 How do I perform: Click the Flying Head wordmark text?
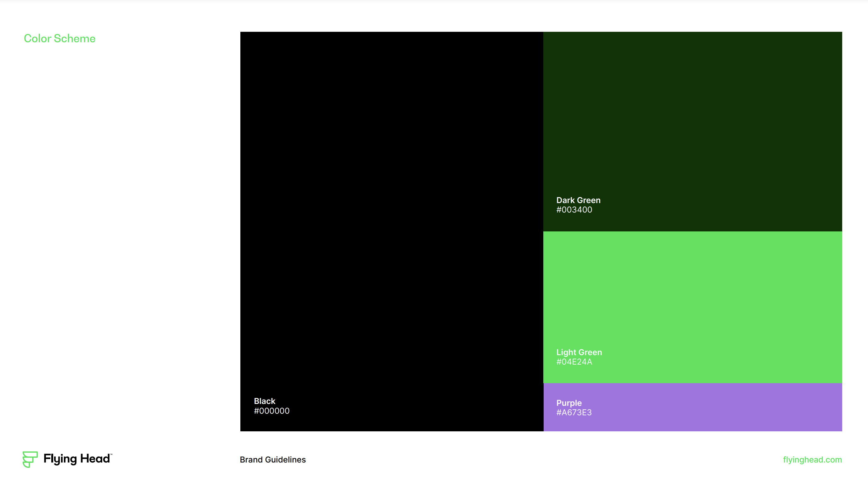pyautogui.click(x=77, y=459)
